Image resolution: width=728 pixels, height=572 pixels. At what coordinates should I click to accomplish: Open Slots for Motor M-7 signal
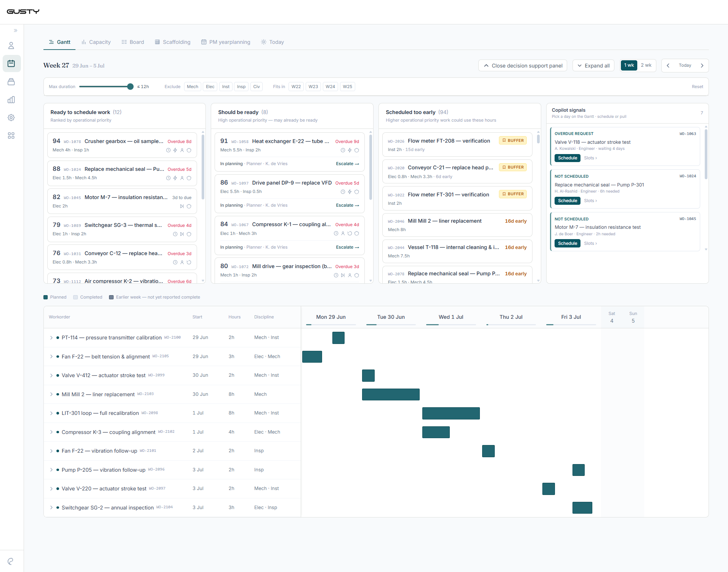pos(590,243)
